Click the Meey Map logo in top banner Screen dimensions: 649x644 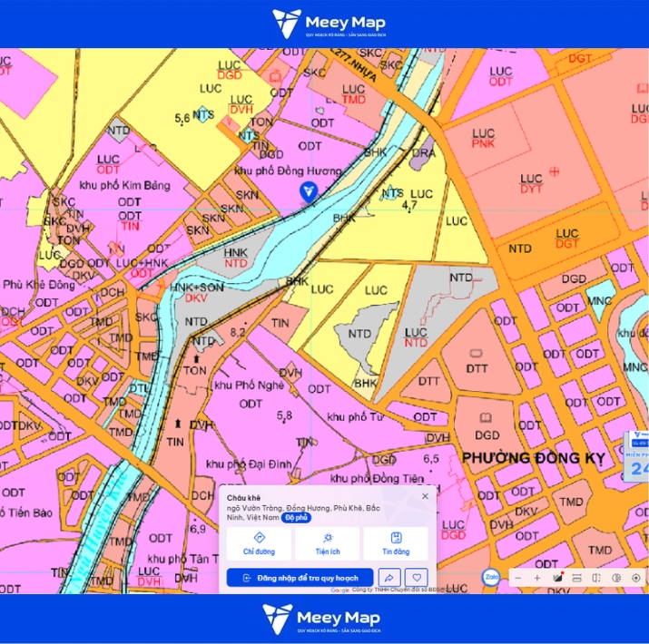329,24
